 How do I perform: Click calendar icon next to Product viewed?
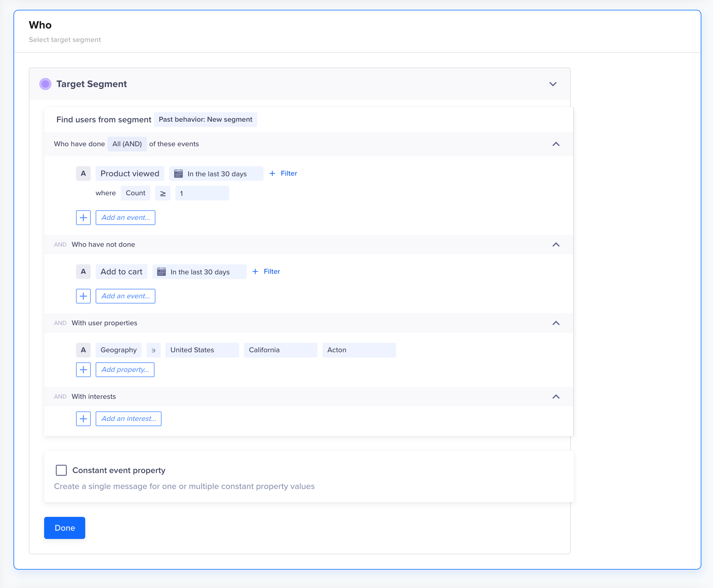coord(178,174)
